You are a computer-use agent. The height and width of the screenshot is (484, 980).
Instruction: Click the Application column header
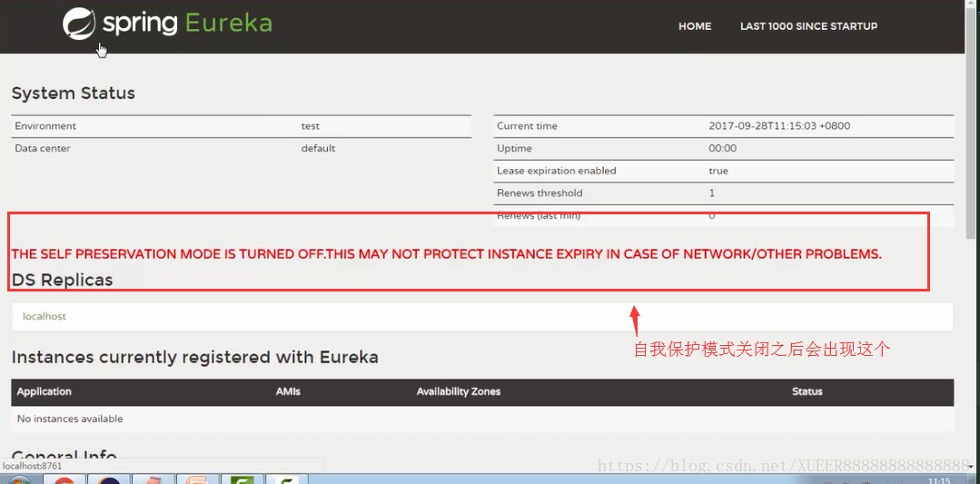[x=44, y=391]
